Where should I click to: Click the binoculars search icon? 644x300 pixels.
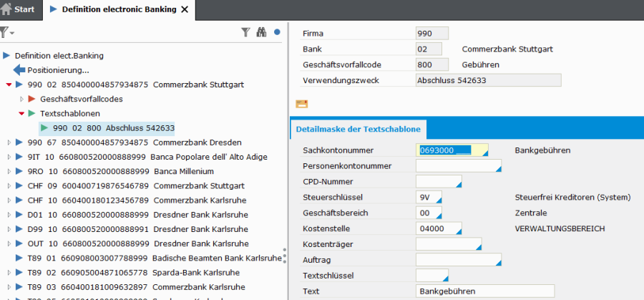(261, 32)
